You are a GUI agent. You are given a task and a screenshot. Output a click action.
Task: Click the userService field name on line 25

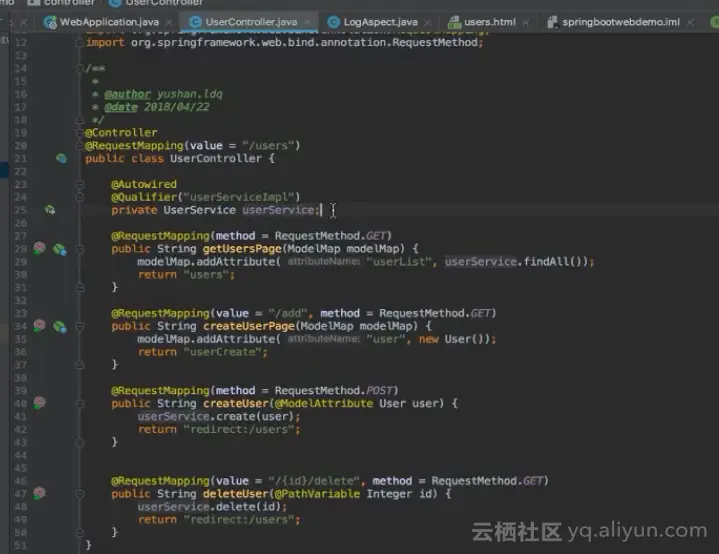[x=278, y=210]
